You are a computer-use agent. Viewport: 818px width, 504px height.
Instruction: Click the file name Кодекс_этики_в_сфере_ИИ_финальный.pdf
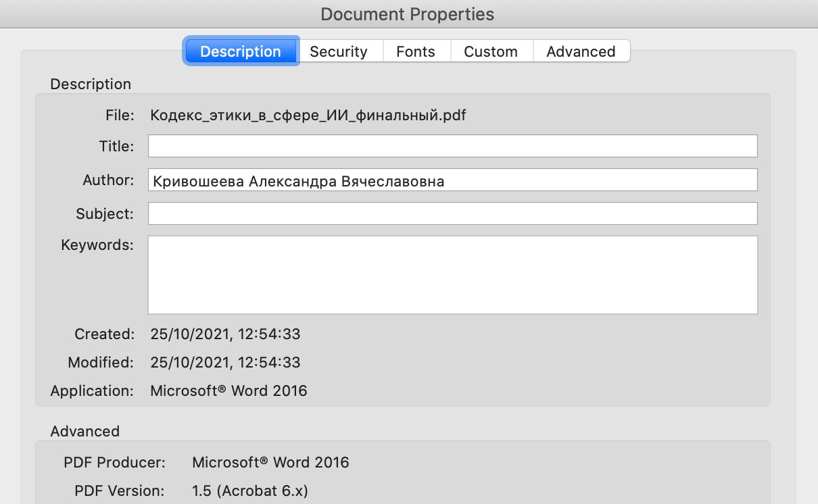tap(308, 115)
